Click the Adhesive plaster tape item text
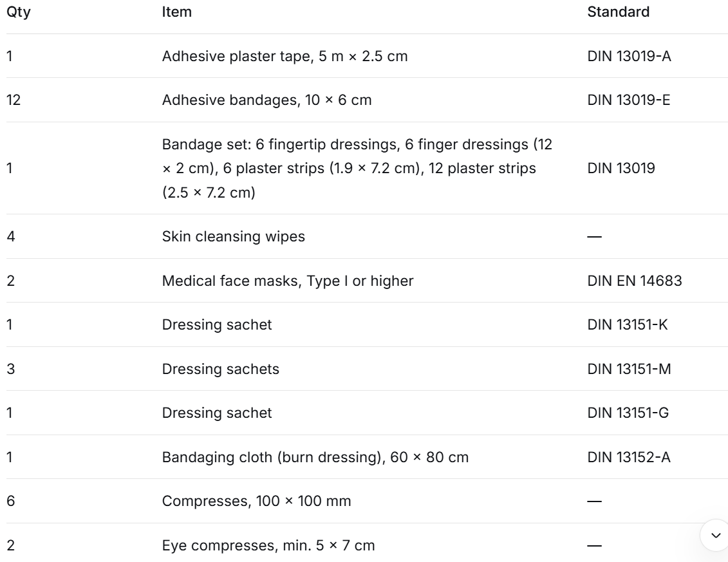This screenshot has width=728, height=562. pos(285,56)
